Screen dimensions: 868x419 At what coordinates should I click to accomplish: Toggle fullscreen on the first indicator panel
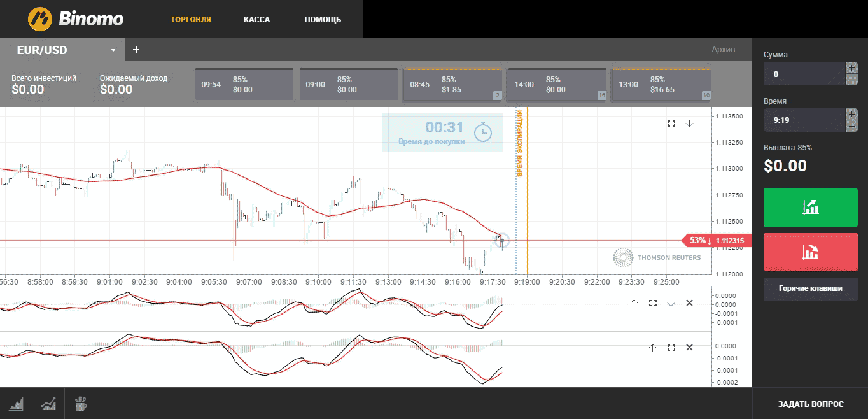tap(652, 303)
